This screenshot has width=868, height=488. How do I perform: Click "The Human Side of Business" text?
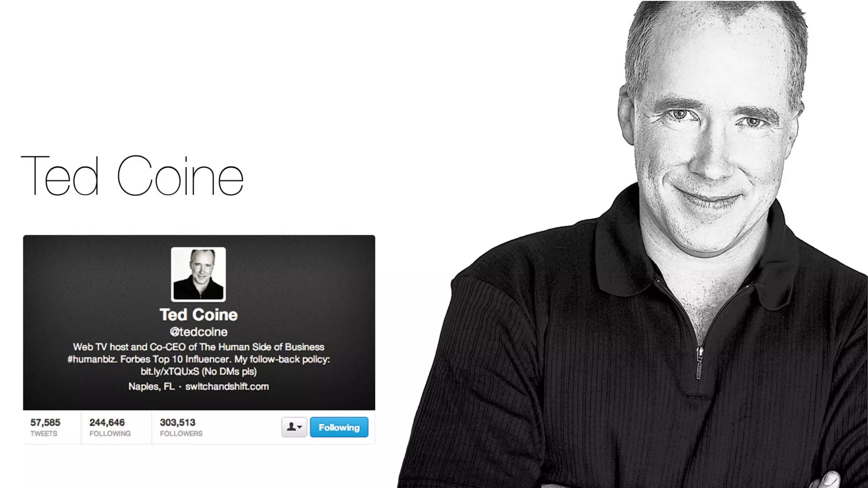[262, 347]
